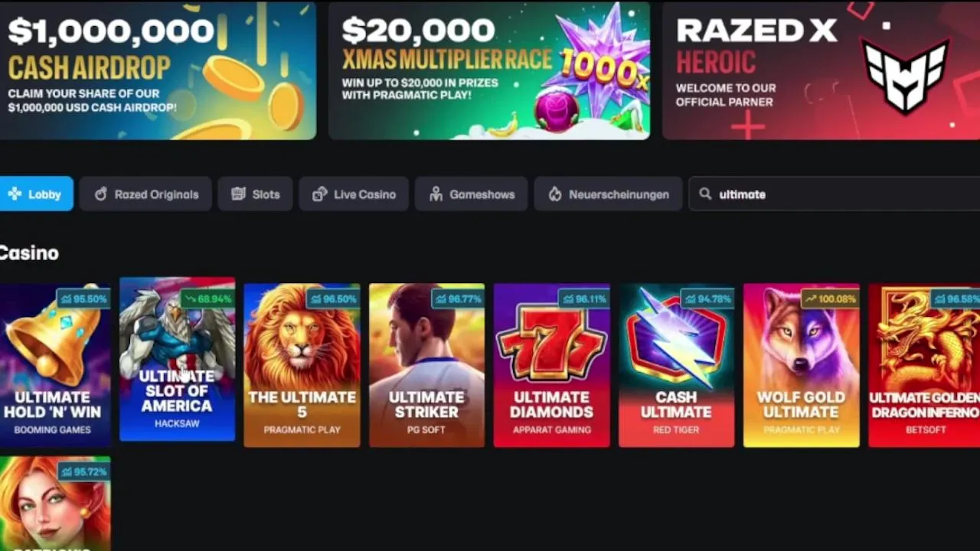This screenshot has height=551, width=980.
Task: Click the search magnifier icon
Action: [705, 194]
